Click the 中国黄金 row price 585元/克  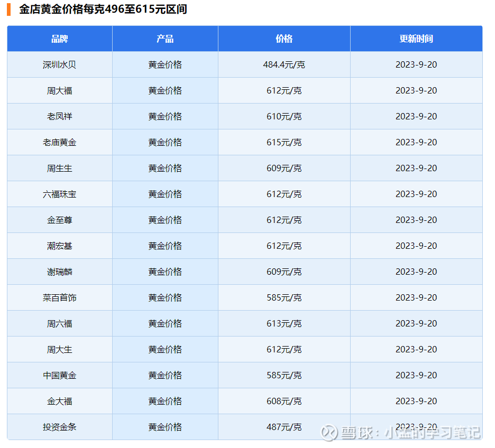click(x=283, y=375)
